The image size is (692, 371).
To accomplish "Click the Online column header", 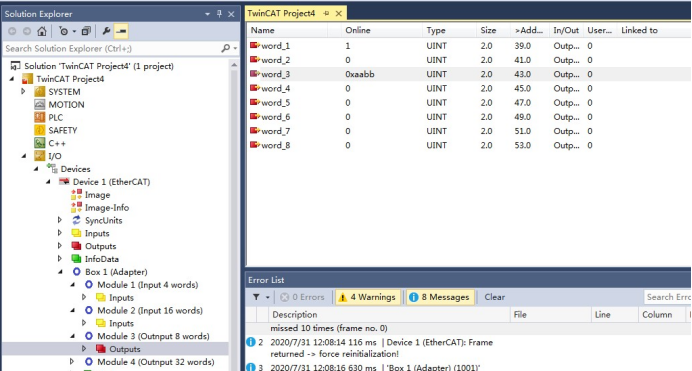I will pos(358,30).
